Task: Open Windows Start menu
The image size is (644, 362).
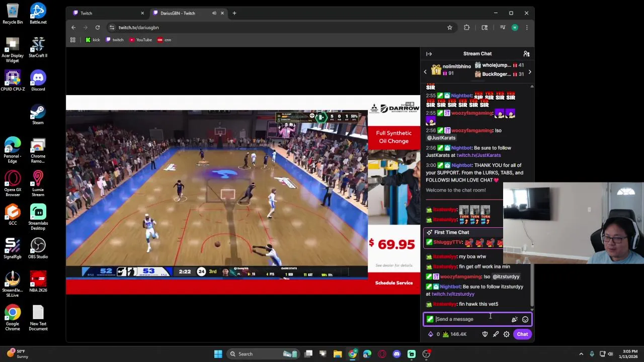Action: coord(218,354)
